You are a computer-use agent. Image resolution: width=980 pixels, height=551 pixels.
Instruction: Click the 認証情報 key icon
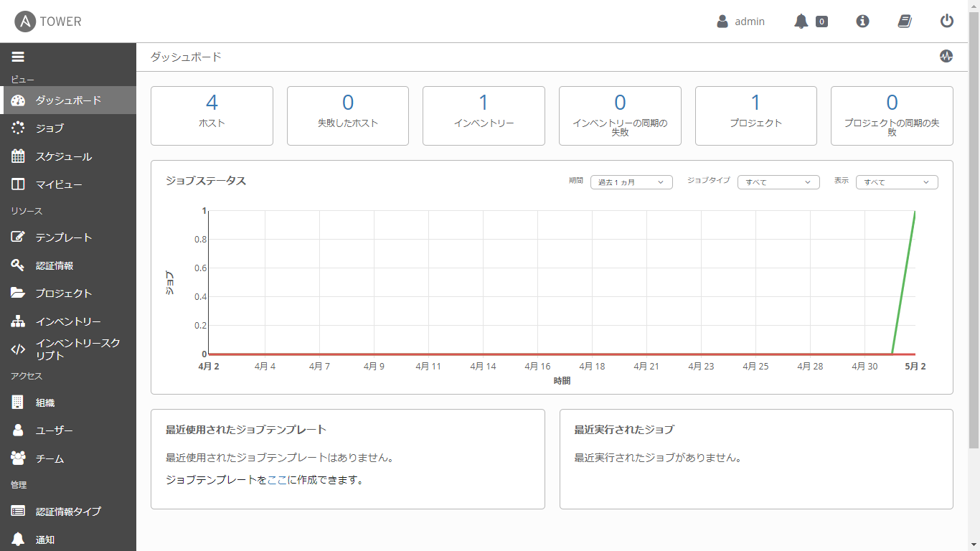18,265
